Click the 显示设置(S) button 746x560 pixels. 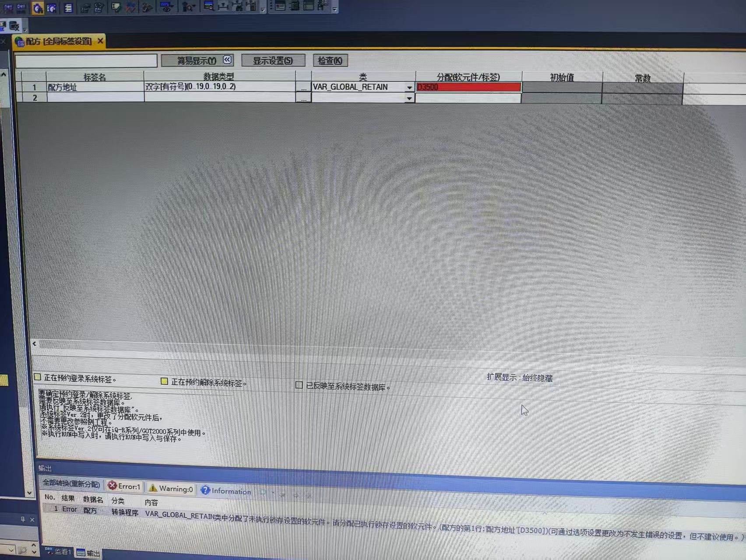tap(273, 60)
